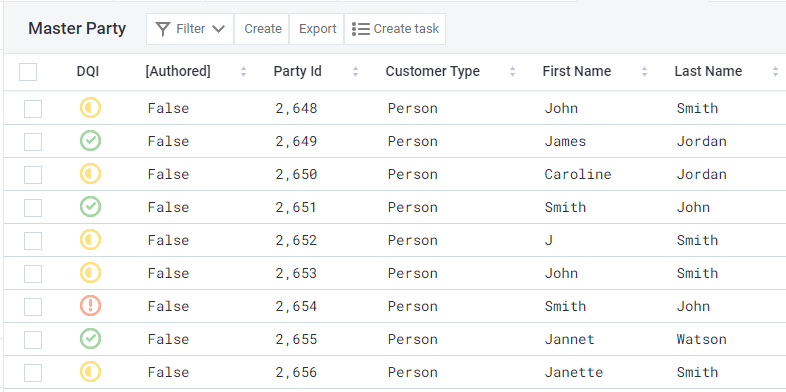Image resolution: width=786 pixels, height=392 pixels.
Task: Click the Export button
Action: point(317,29)
